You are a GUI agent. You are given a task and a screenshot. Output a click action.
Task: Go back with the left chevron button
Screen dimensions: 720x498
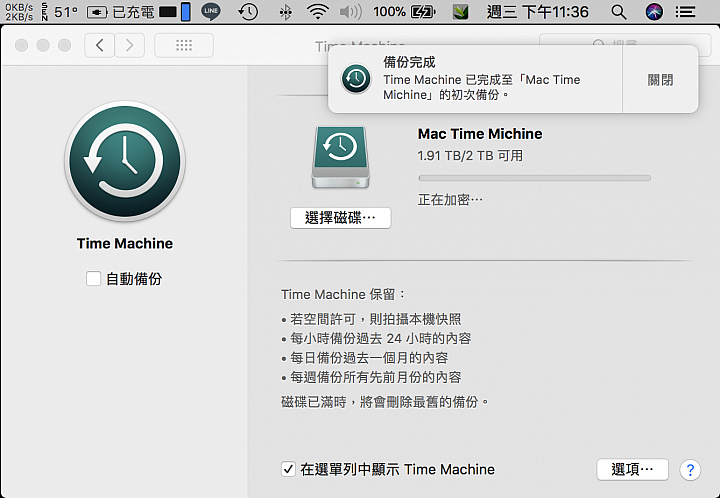[99, 45]
